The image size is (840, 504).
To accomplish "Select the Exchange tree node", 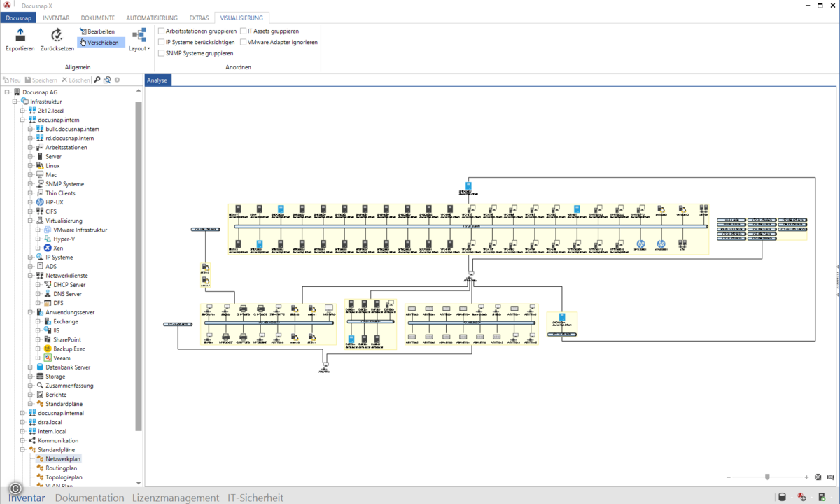I will (61, 321).
